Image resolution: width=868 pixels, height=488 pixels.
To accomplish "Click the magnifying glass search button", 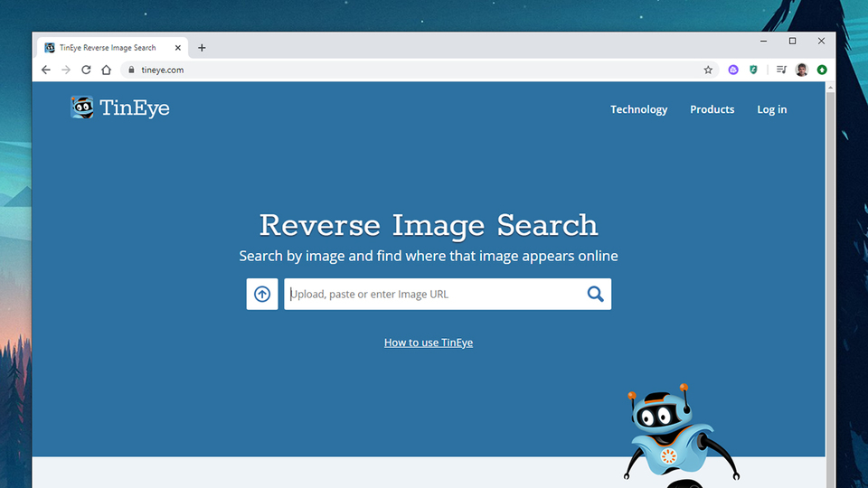I will tap(595, 294).
